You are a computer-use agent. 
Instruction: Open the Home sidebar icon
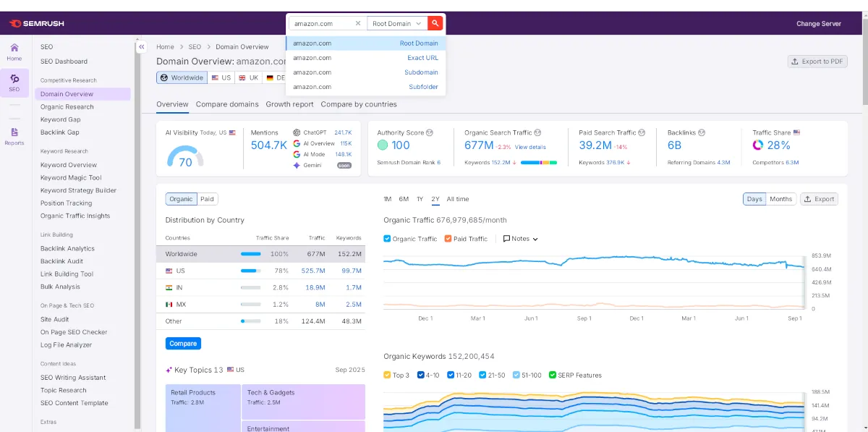(14, 51)
